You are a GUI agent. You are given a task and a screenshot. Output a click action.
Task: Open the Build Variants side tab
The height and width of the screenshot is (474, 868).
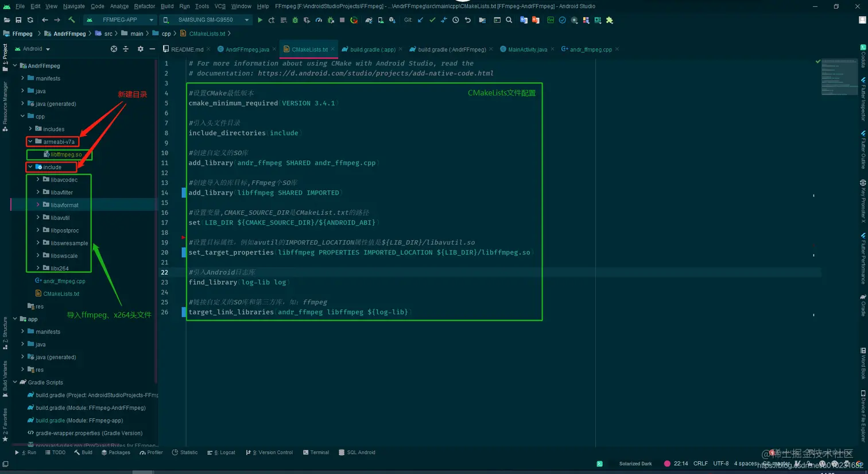[x=5, y=379]
